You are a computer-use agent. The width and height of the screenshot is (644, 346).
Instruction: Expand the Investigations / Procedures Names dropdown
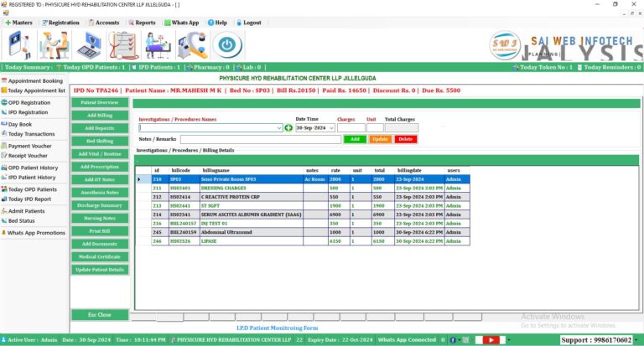coord(279,128)
